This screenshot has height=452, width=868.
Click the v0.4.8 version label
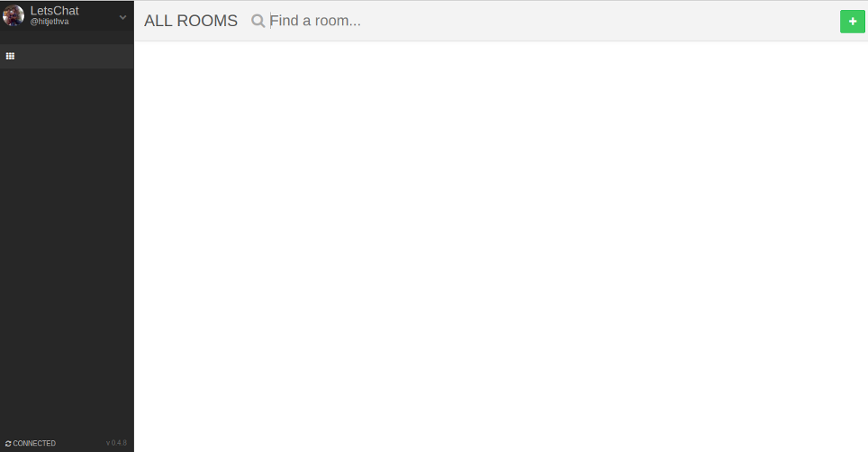[116, 443]
